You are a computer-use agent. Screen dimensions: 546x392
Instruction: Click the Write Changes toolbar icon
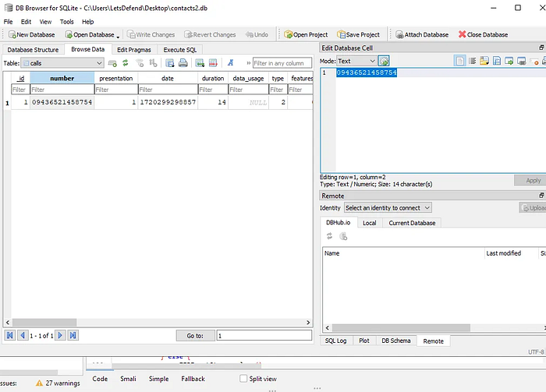pyautogui.click(x=131, y=34)
